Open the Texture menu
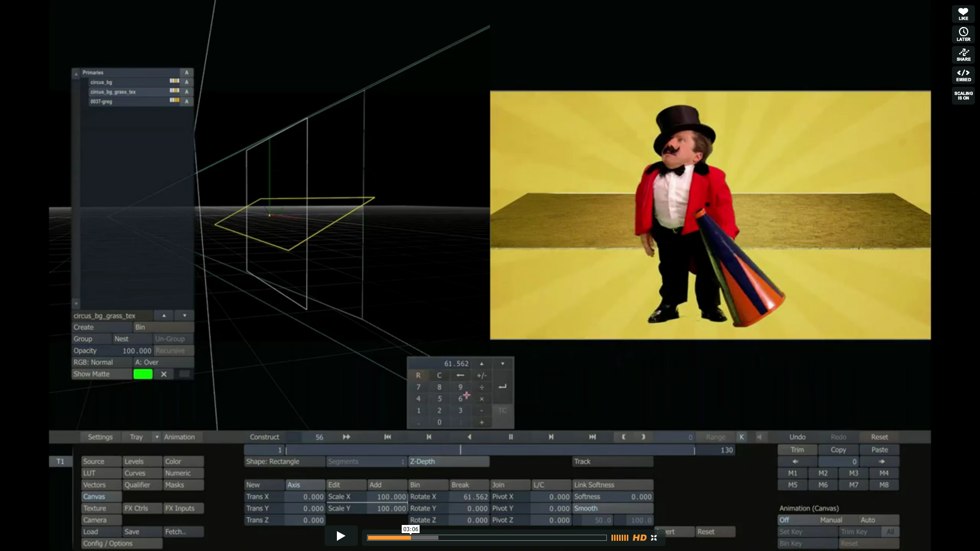Screen dimensions: 980x551 [x=102, y=508]
